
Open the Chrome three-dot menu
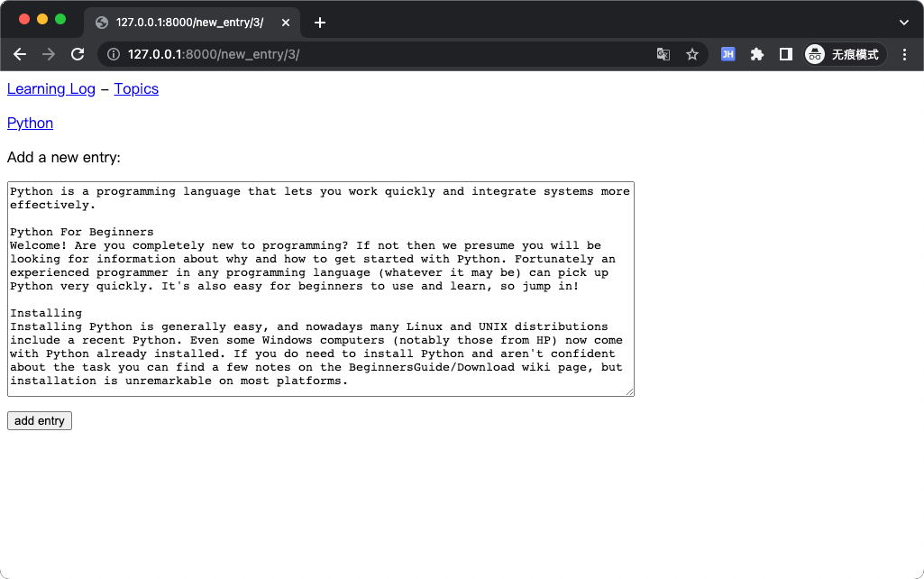(x=904, y=54)
